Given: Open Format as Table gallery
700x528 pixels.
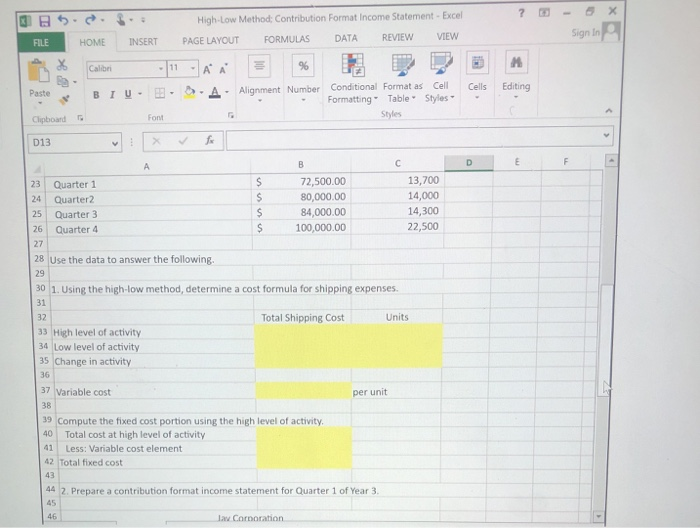Looking at the screenshot, I should click(x=403, y=79).
